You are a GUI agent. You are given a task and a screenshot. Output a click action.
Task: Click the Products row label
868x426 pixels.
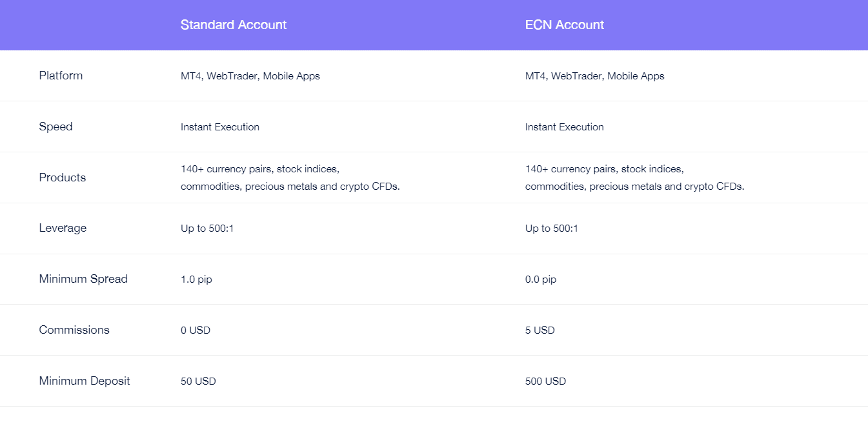pyautogui.click(x=62, y=177)
